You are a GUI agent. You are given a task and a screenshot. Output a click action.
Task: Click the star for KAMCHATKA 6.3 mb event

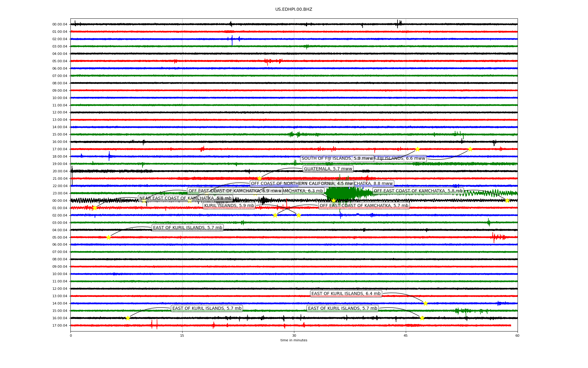pos(334,201)
